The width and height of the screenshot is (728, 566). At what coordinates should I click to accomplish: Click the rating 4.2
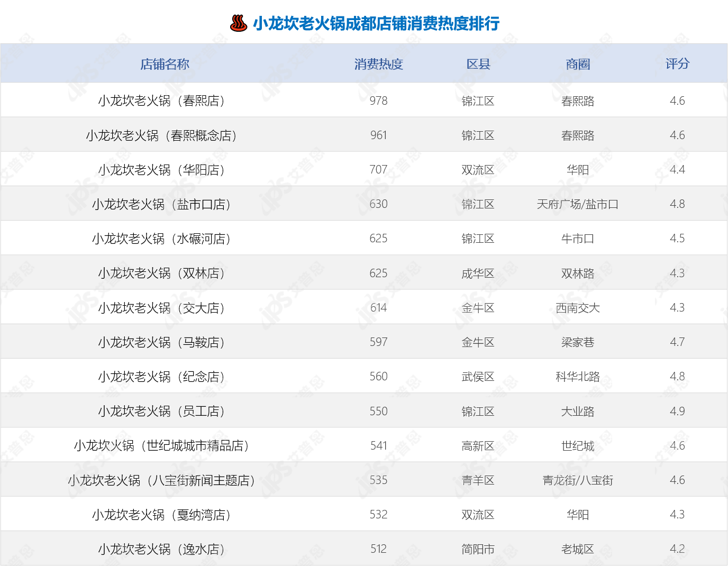click(678, 549)
